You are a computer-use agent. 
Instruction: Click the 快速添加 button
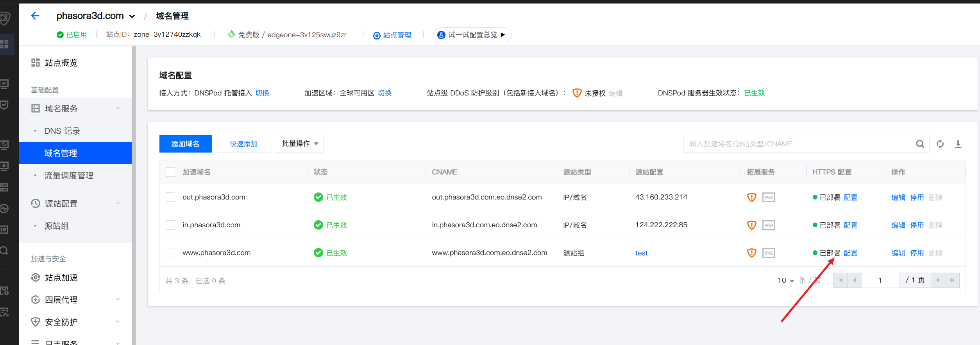244,144
